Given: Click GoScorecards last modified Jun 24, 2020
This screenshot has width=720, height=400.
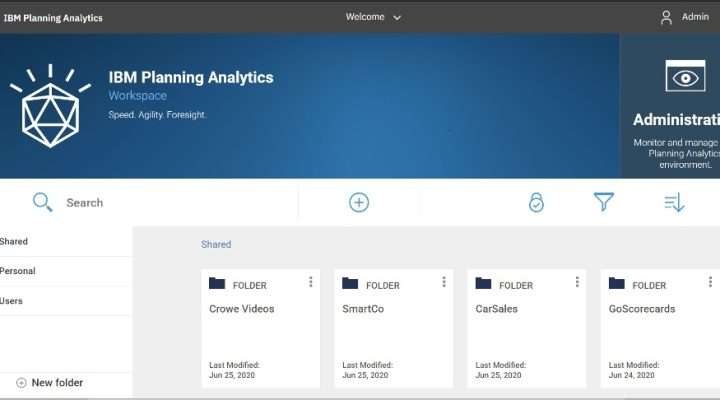Looking at the screenshot, I should (631, 375).
